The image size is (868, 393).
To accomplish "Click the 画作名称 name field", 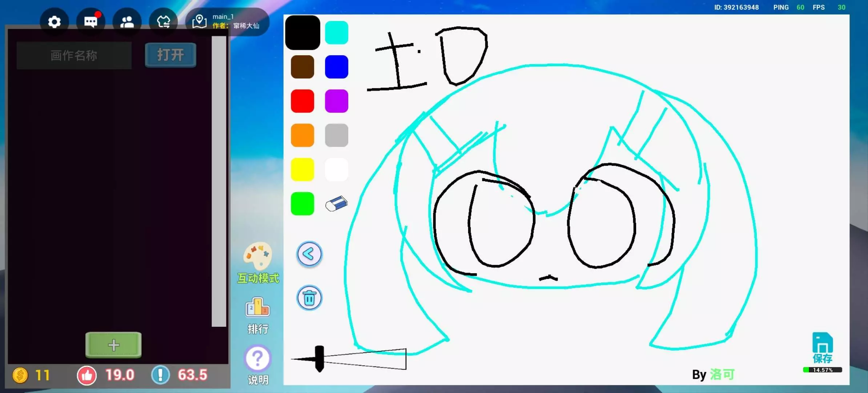I will coord(74,55).
